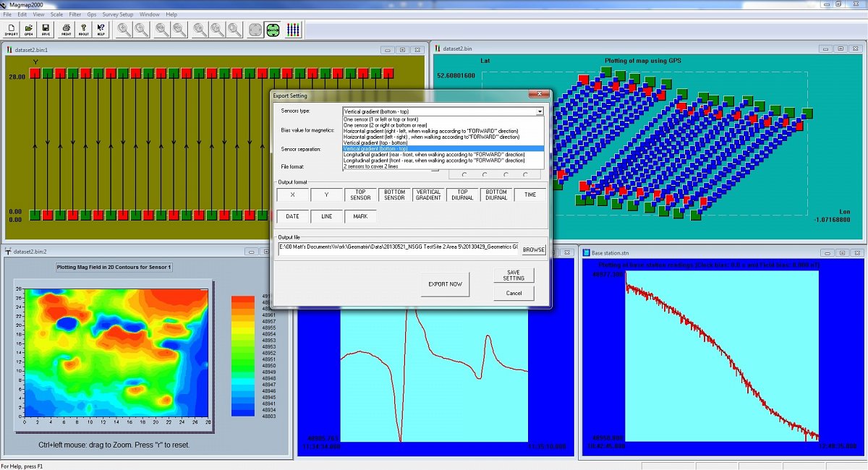Click the Import toolbar icon
The width and height of the screenshot is (868, 470).
tap(12, 30)
